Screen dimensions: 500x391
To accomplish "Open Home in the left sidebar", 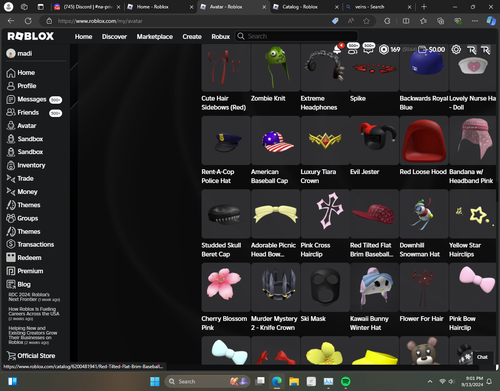I will point(21,73).
